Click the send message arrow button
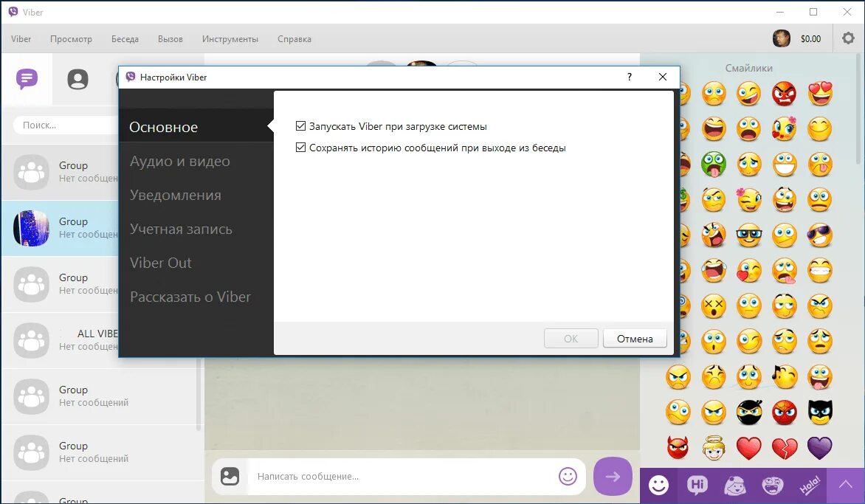The image size is (865, 504). (613, 477)
